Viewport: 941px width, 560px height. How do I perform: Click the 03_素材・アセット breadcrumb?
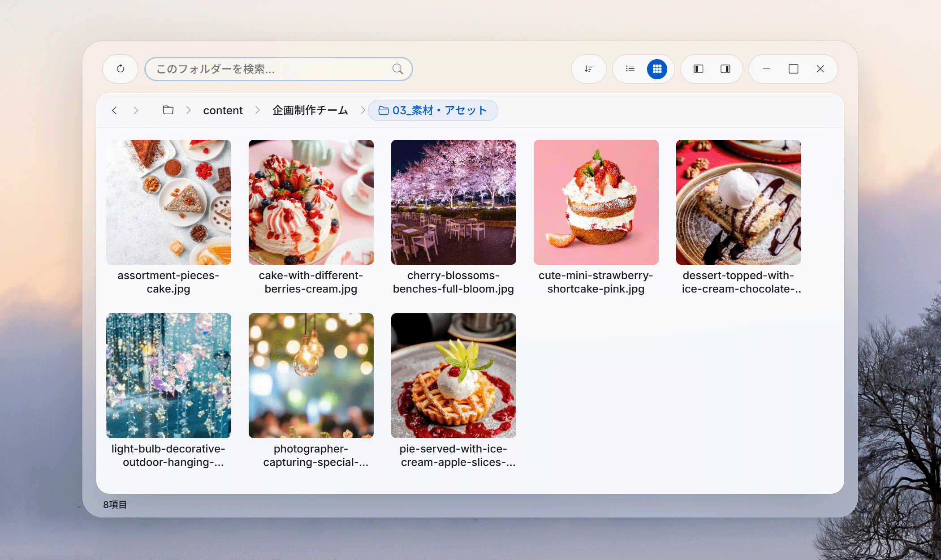pos(433,110)
